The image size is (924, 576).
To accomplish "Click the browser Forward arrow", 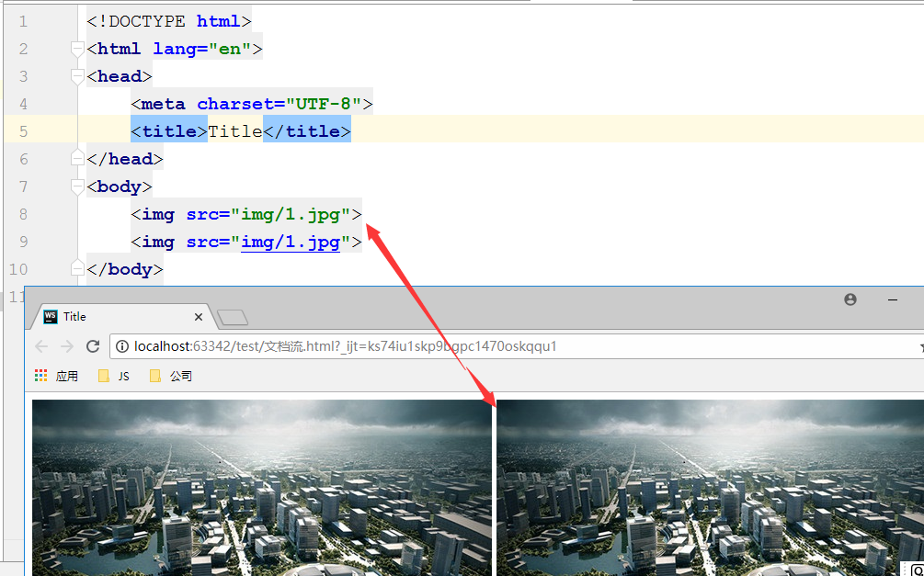I will [67, 346].
